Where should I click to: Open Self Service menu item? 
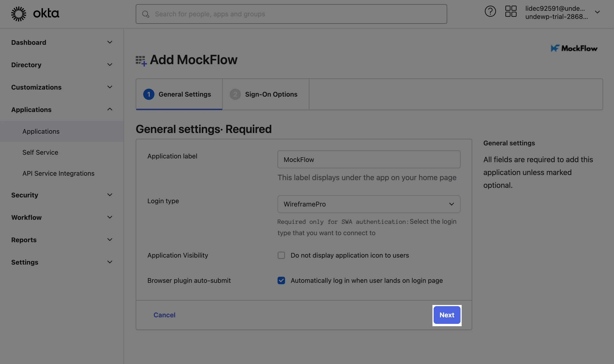tap(62, 152)
